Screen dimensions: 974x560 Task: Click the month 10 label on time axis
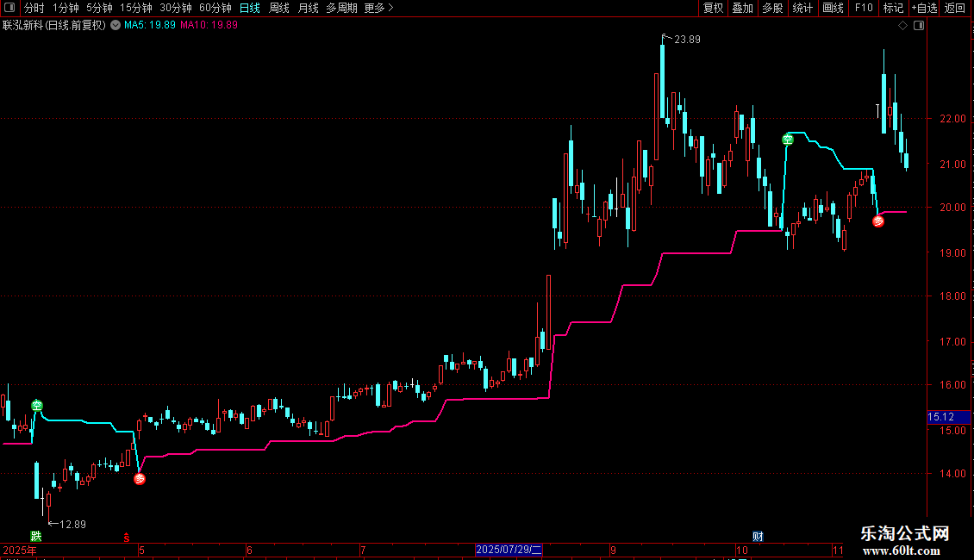pos(741,550)
